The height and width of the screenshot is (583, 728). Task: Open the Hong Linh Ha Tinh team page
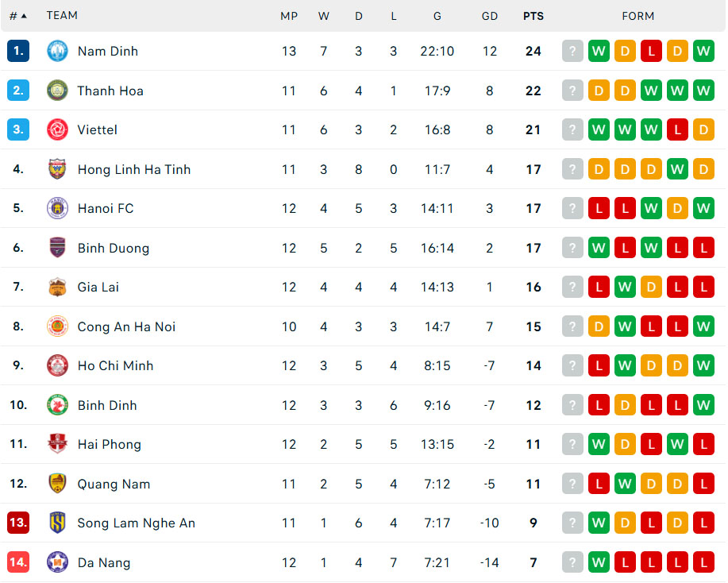pyautogui.click(x=133, y=169)
